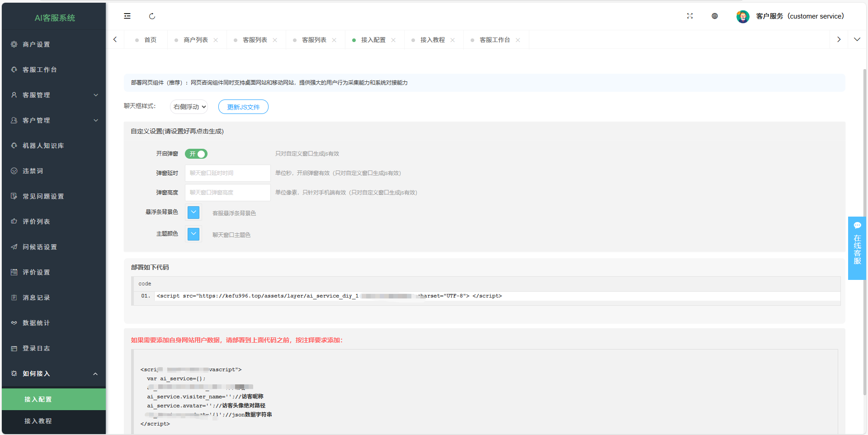
Task: Toggle fullscreen mode icon
Action: coord(689,16)
